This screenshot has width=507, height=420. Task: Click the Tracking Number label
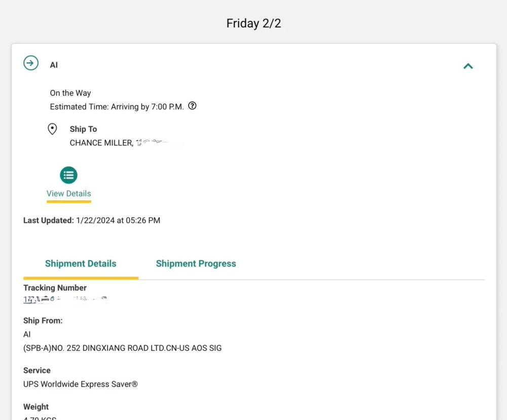55,288
